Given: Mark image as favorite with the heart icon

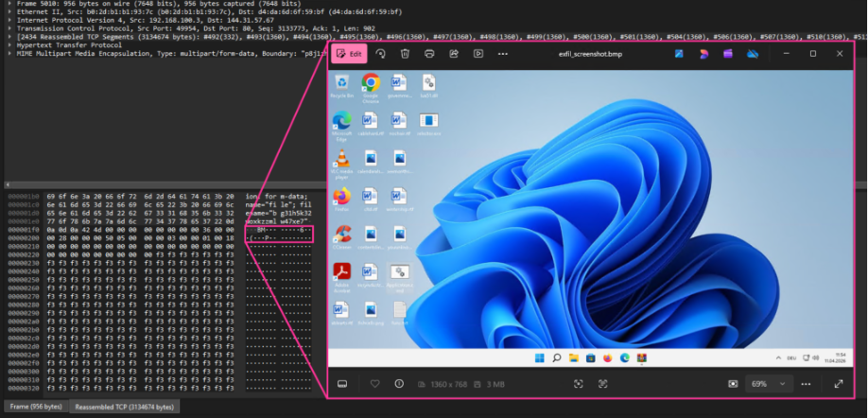Looking at the screenshot, I should pos(374,384).
